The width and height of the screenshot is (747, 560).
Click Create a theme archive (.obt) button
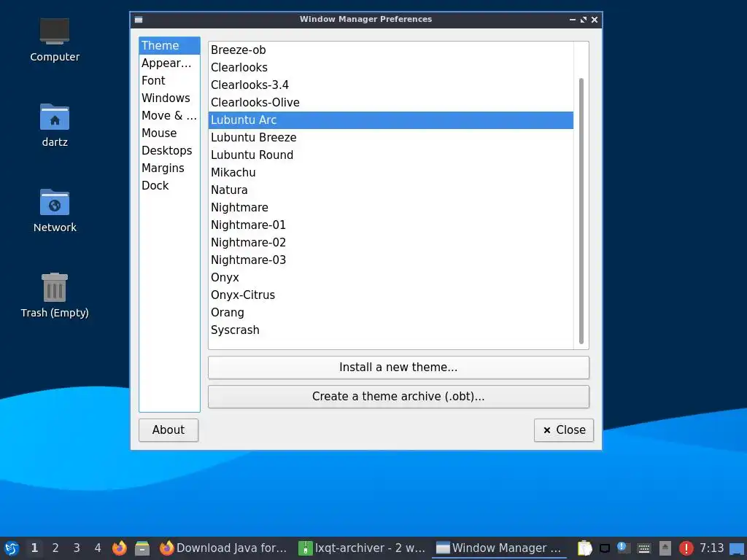click(398, 396)
